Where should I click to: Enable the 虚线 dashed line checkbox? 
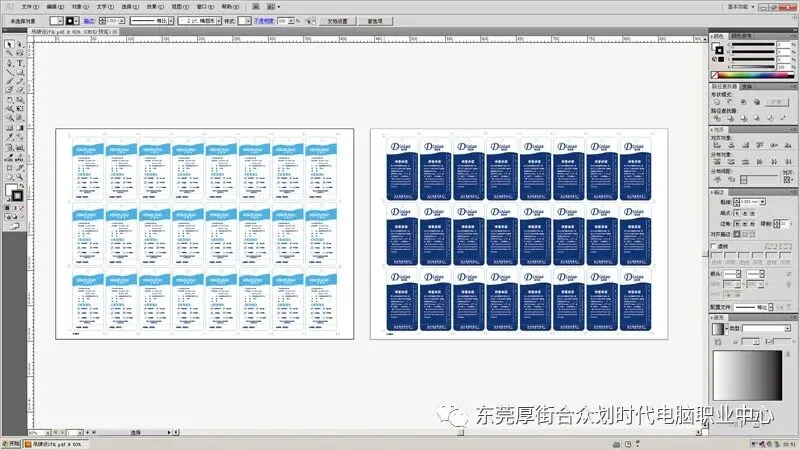(714, 246)
